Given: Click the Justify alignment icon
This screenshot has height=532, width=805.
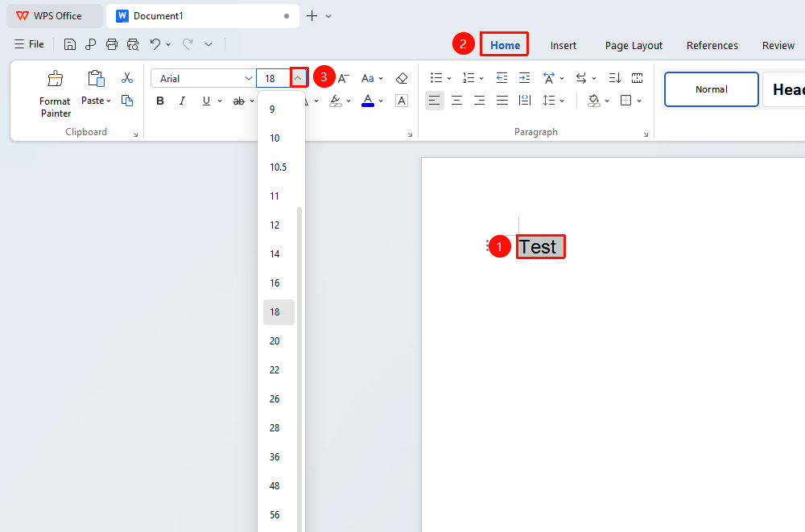Looking at the screenshot, I should point(502,100).
